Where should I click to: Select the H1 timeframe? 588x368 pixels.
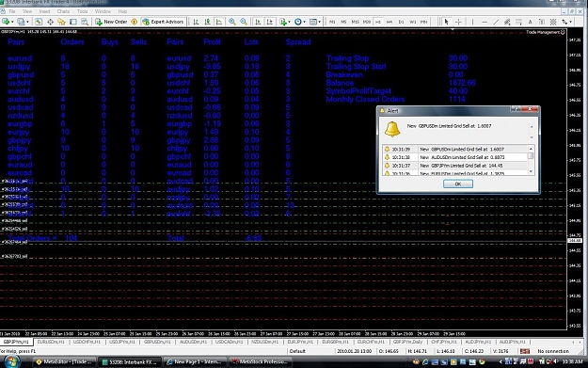click(378, 22)
